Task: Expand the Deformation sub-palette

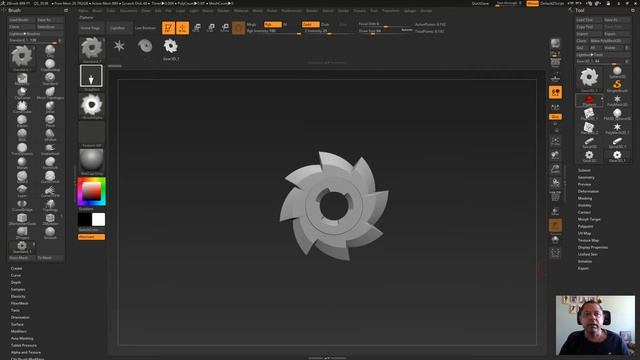Action: (588, 191)
